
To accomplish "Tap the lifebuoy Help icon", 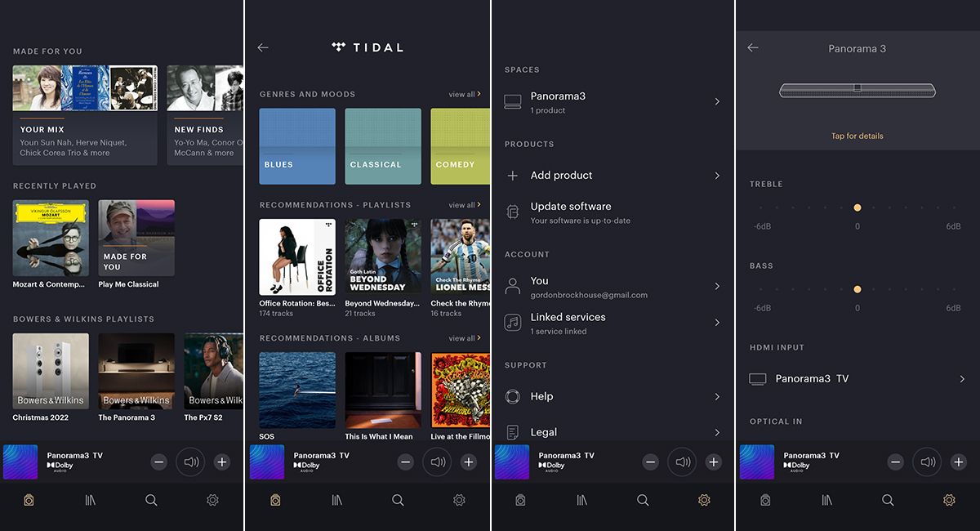I will (x=513, y=397).
